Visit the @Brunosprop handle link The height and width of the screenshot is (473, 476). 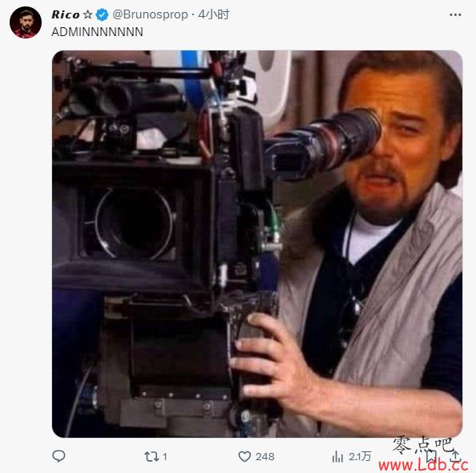pos(151,14)
